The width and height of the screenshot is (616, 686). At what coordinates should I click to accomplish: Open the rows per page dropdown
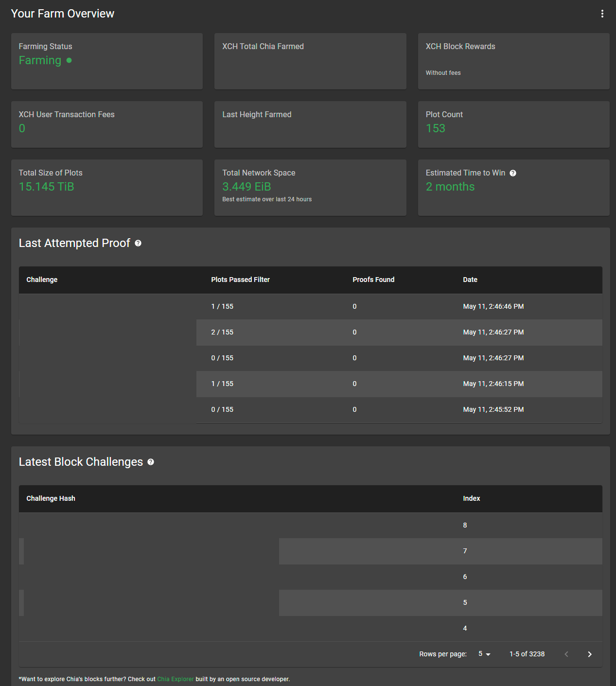click(x=484, y=654)
